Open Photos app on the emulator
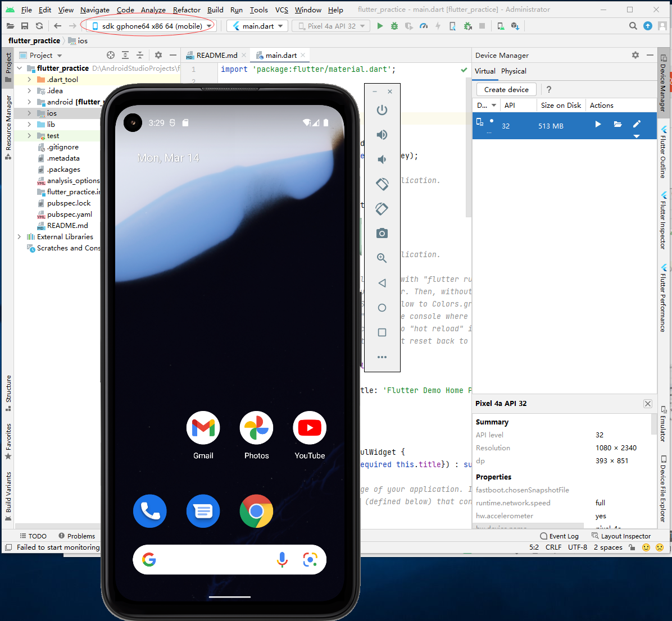 [x=256, y=436]
